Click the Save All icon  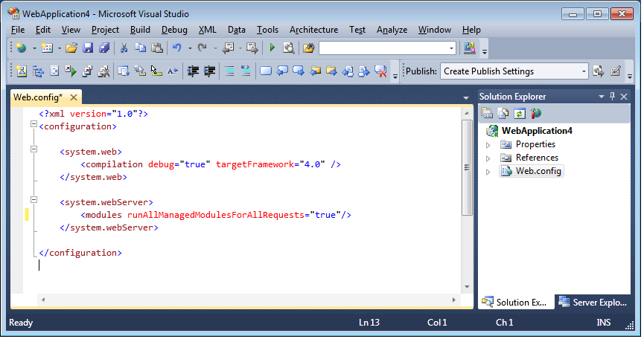(104, 48)
